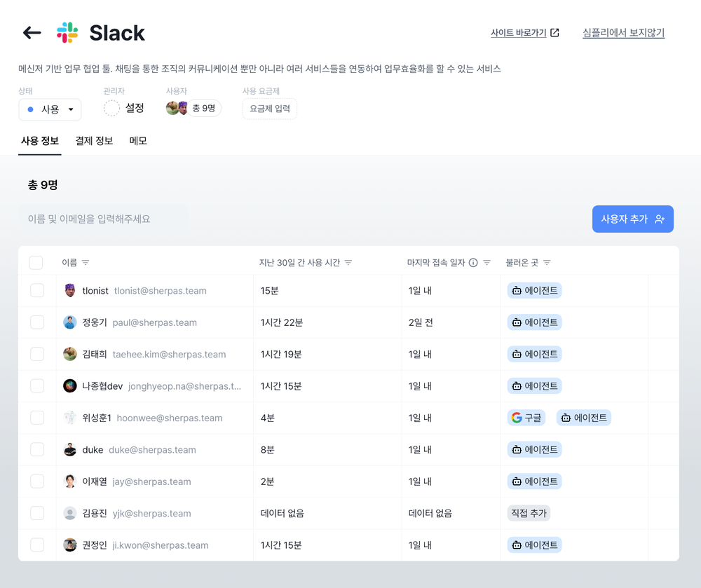Click the 1시간 19분 usage value

click(281, 355)
